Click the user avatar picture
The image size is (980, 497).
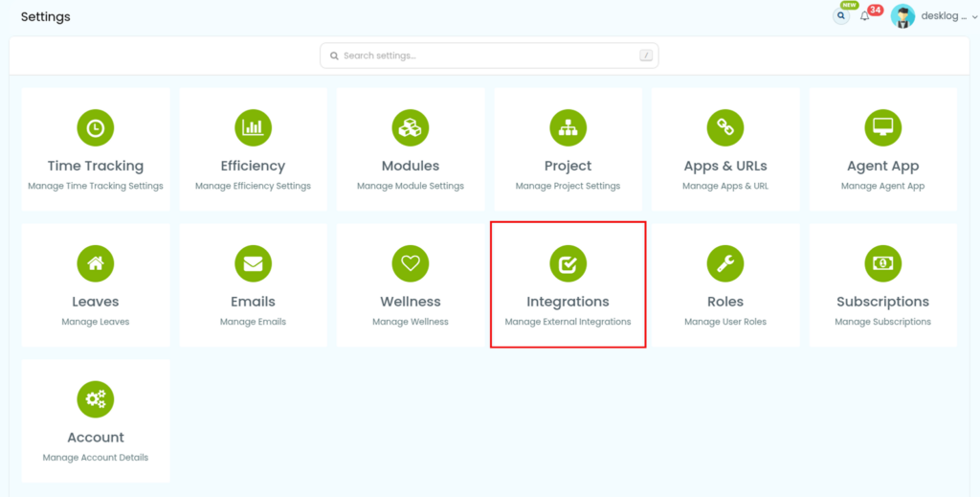[x=902, y=16]
